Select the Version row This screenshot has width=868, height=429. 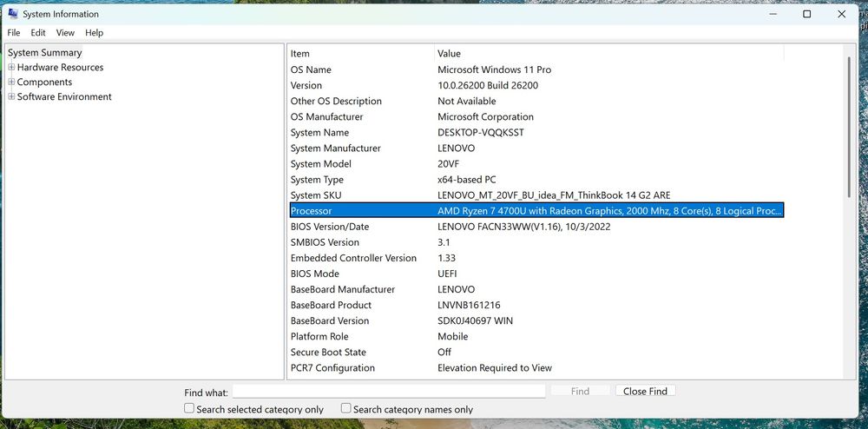536,85
